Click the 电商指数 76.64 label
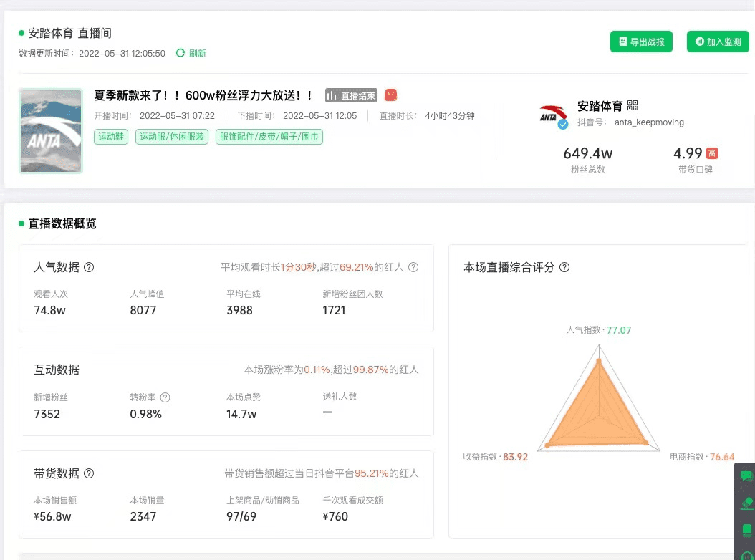 (702, 456)
